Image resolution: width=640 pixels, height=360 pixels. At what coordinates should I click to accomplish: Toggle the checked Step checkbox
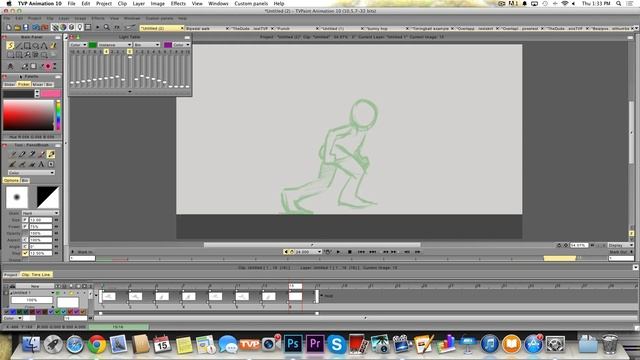pos(25,253)
